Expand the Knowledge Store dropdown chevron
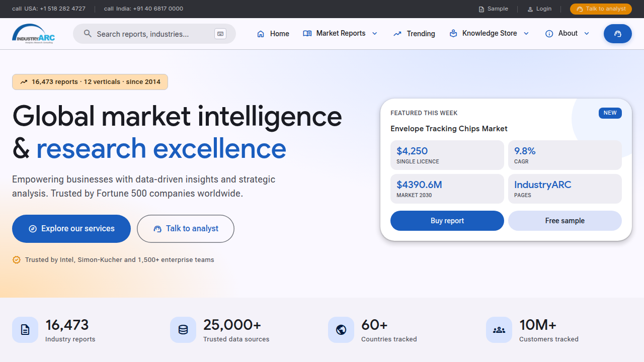Image resolution: width=644 pixels, height=362 pixels. (x=526, y=34)
